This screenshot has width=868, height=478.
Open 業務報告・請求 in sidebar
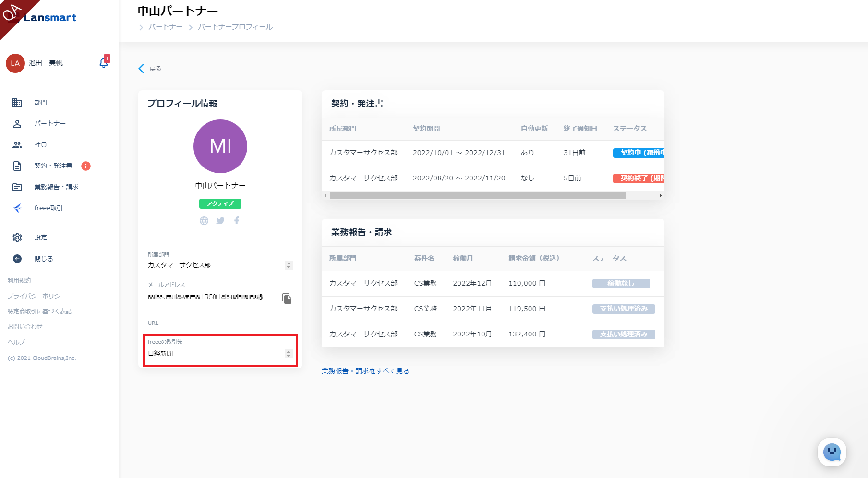coord(56,187)
